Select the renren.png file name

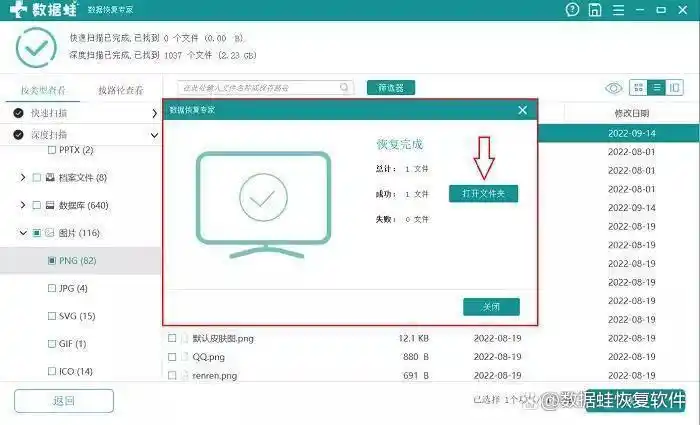pos(215,376)
